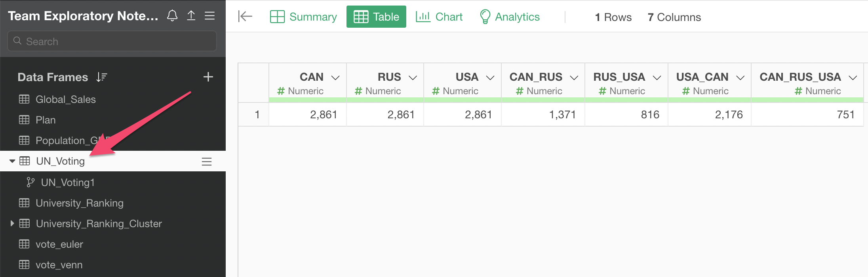Viewport: 868px width, 277px height.
Task: Collapse the UN_Voting data frame tree
Action: 12,161
